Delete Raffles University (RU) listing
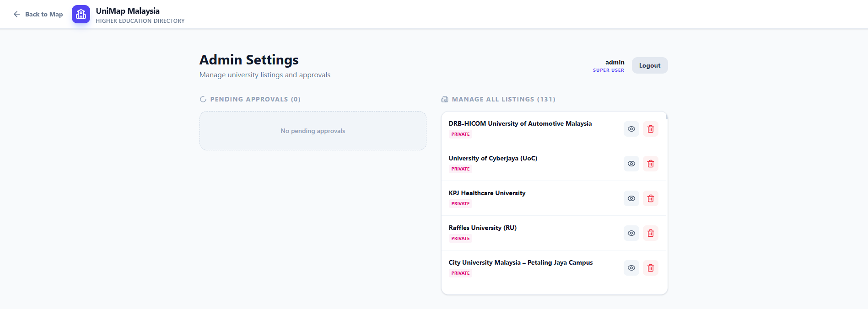This screenshot has width=868, height=309. (x=650, y=233)
